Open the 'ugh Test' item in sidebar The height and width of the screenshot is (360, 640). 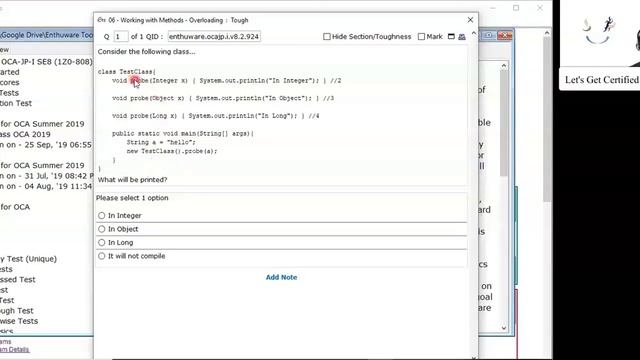[17, 311]
